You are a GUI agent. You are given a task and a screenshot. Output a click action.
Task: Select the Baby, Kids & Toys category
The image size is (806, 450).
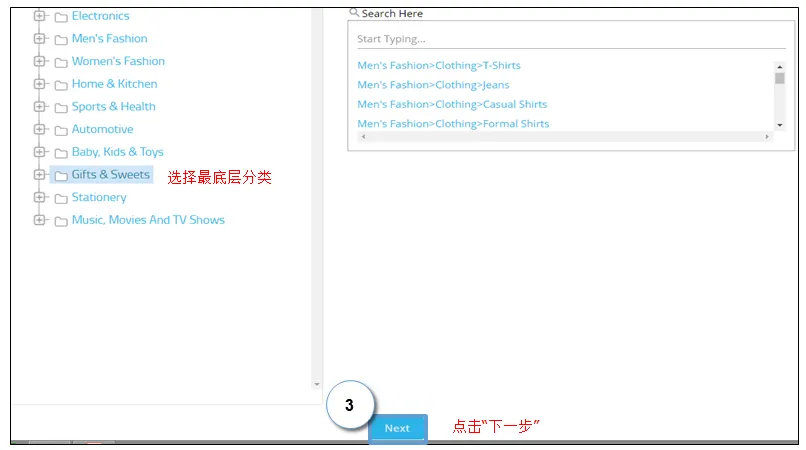pyautogui.click(x=118, y=152)
